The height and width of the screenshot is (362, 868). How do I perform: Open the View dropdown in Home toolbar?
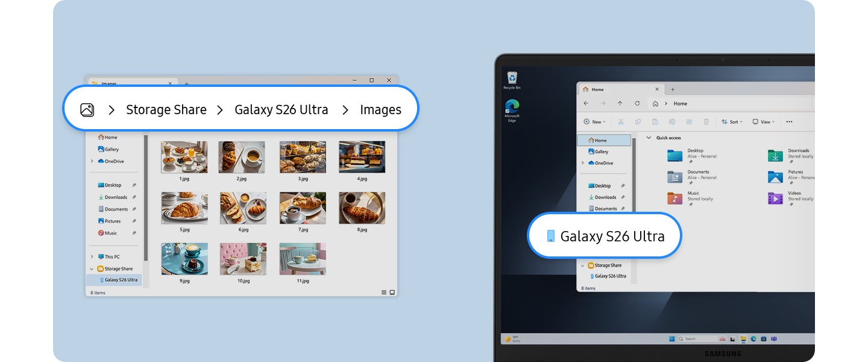tap(764, 122)
